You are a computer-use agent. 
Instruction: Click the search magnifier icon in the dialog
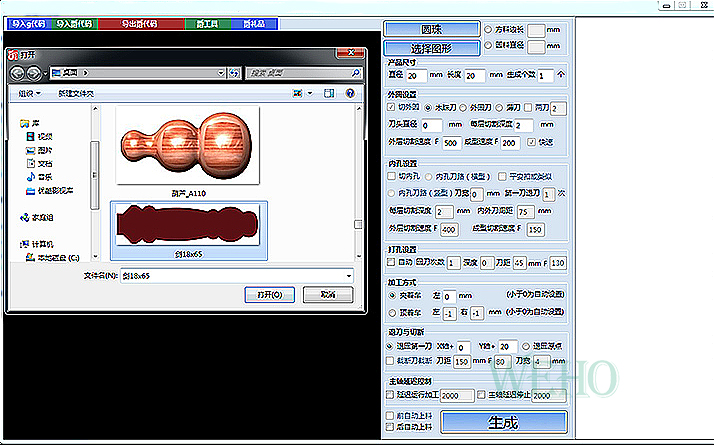click(x=357, y=73)
